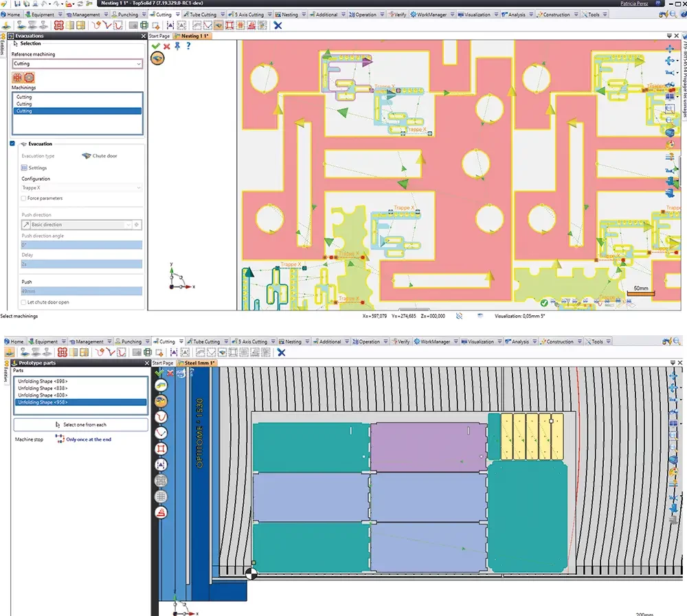Click the red square contour icon in lower vertical toolbar
The width and height of the screenshot is (687, 616).
pos(161,449)
